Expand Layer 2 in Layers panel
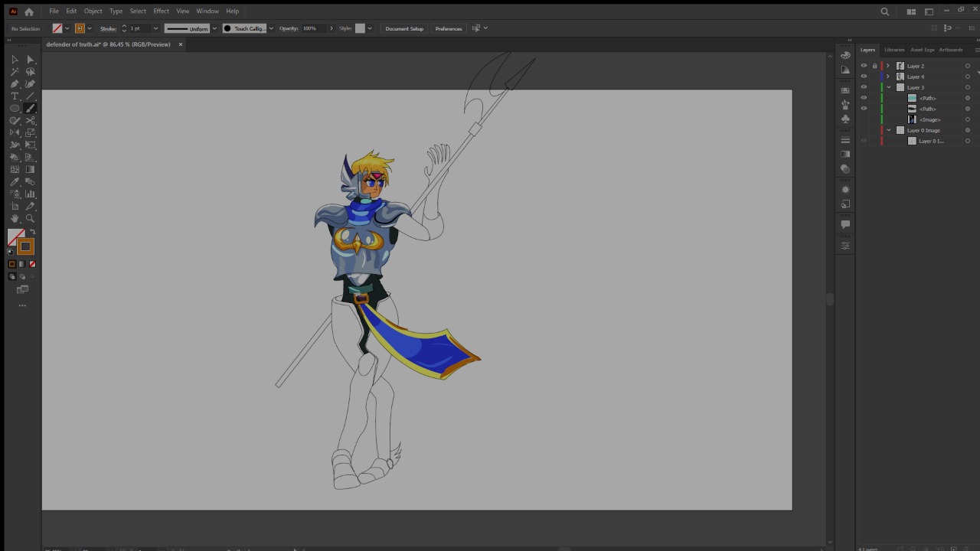980x551 pixels. 889,66
